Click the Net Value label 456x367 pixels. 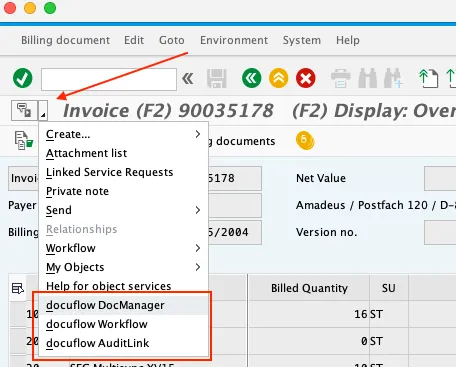tap(321, 178)
